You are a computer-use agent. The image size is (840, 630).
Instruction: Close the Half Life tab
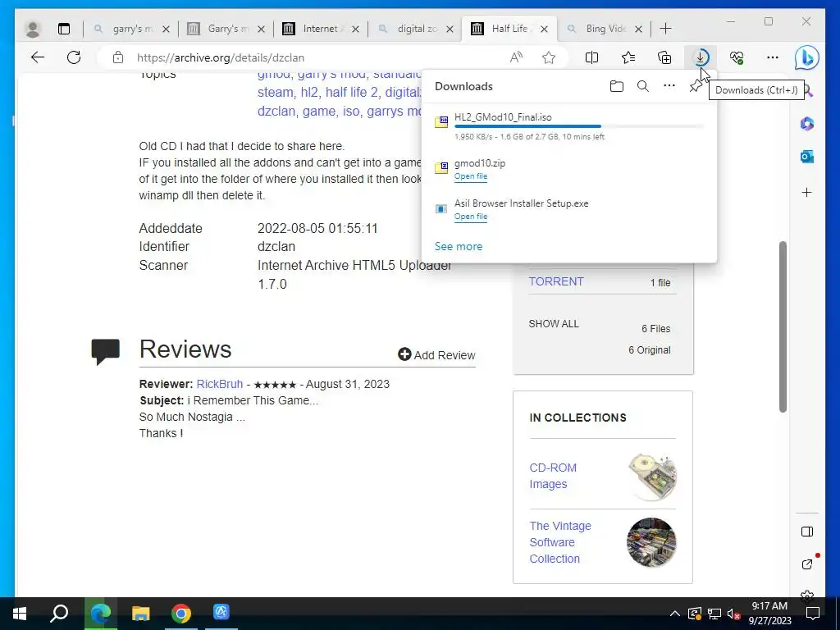click(545, 29)
